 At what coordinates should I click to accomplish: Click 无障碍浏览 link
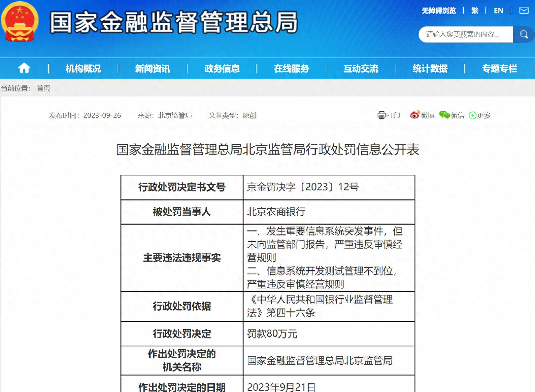coord(439,11)
